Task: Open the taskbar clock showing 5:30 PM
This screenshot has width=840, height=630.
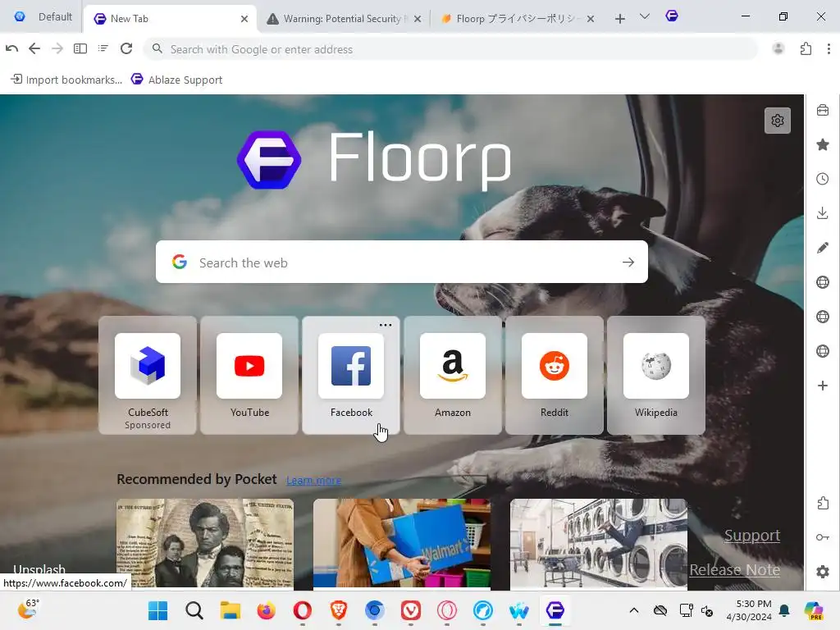Action: (749, 610)
